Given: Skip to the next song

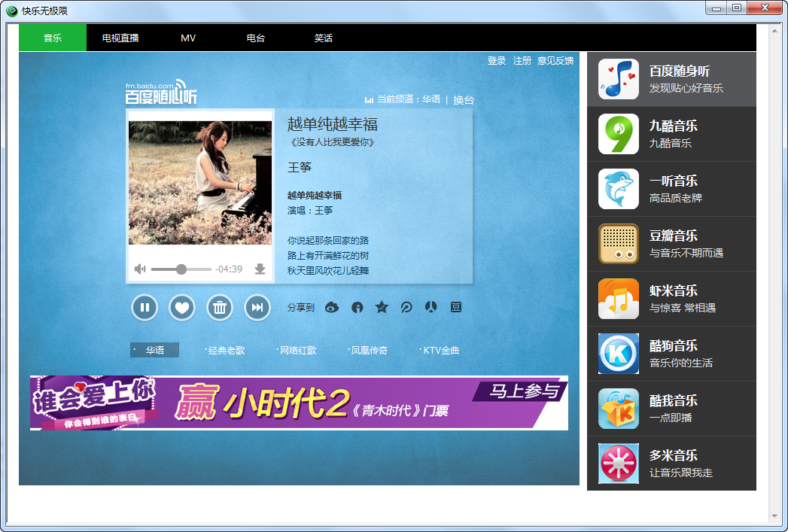Looking at the screenshot, I should (257, 308).
